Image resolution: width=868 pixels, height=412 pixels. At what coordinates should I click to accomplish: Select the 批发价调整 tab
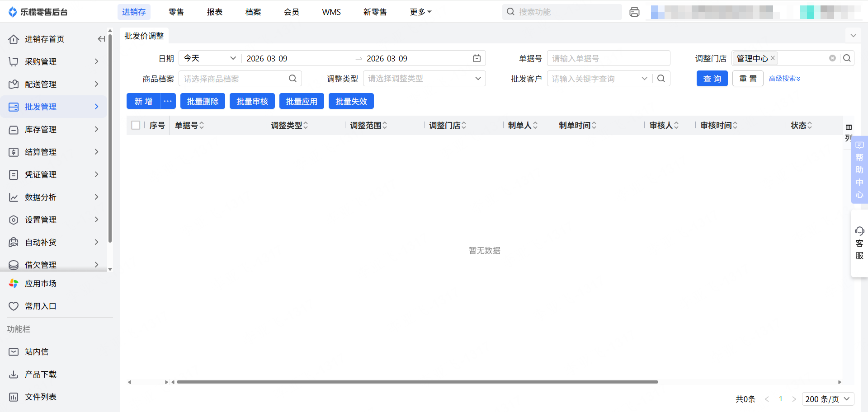tap(144, 36)
